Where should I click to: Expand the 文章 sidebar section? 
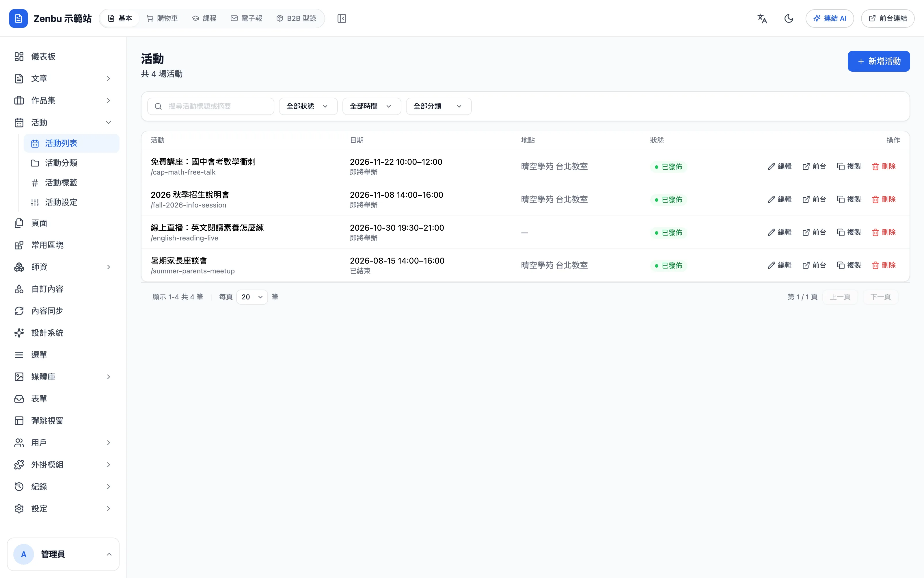pyautogui.click(x=64, y=78)
